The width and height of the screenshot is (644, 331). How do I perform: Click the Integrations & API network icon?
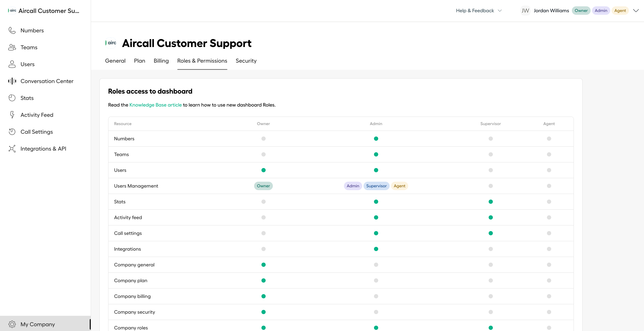[12, 149]
